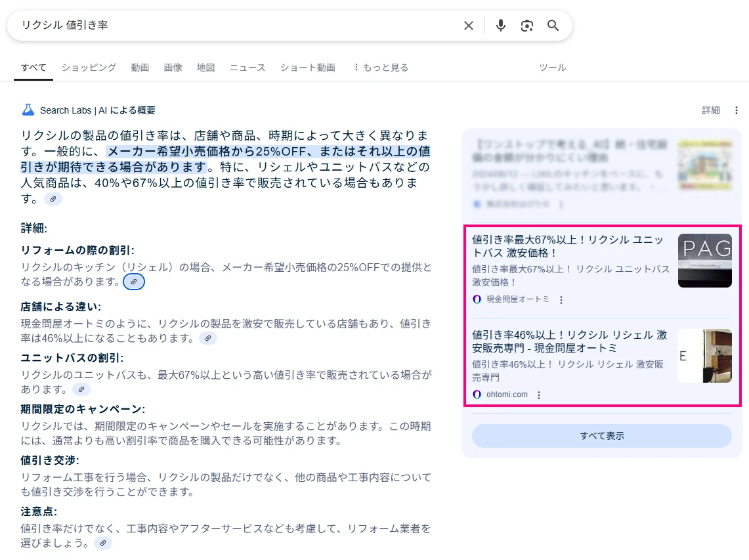Click the 現金問屋オートミ site favicon
Screen dimensions: 749x560
pyautogui.click(x=477, y=299)
